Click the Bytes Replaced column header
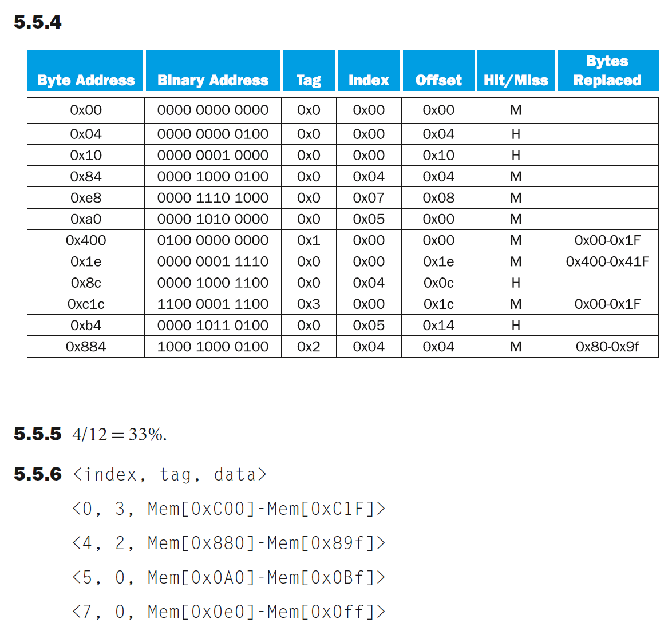 607,71
